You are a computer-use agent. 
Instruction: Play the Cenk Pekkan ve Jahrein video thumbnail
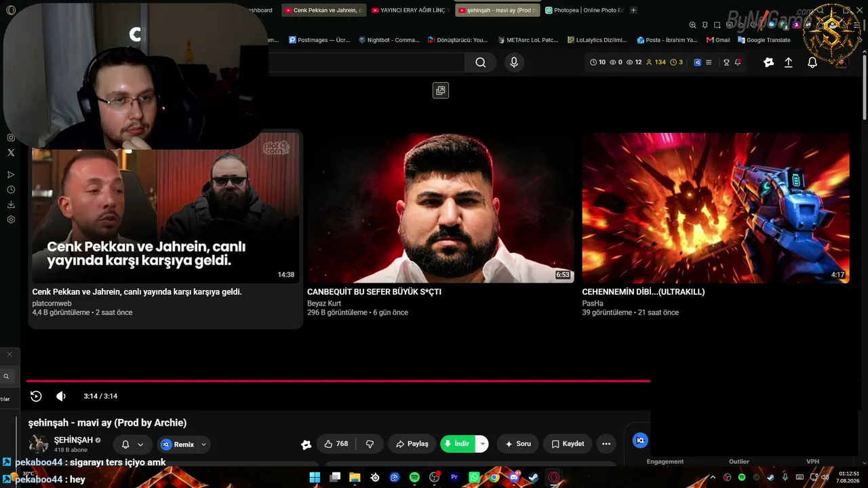point(165,208)
